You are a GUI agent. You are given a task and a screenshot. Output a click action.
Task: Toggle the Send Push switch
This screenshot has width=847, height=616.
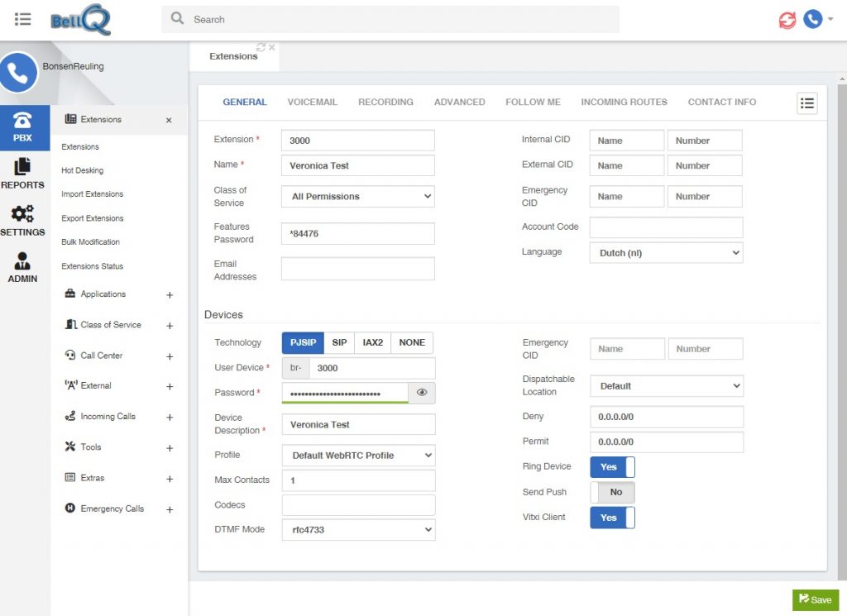[613, 492]
